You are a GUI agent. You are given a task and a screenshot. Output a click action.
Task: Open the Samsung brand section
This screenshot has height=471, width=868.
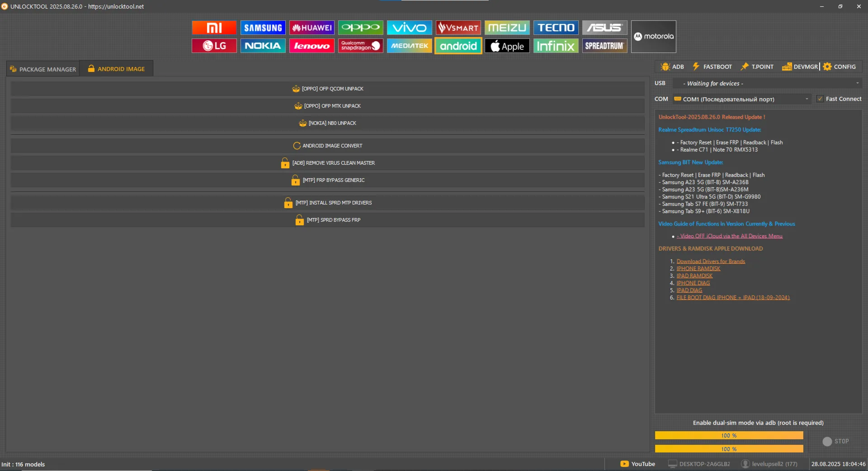(263, 28)
